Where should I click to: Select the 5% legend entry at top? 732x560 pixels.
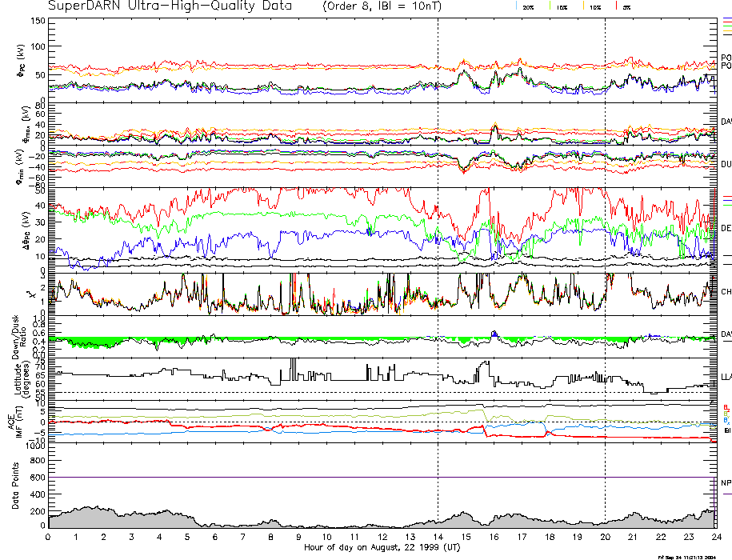(x=626, y=6)
